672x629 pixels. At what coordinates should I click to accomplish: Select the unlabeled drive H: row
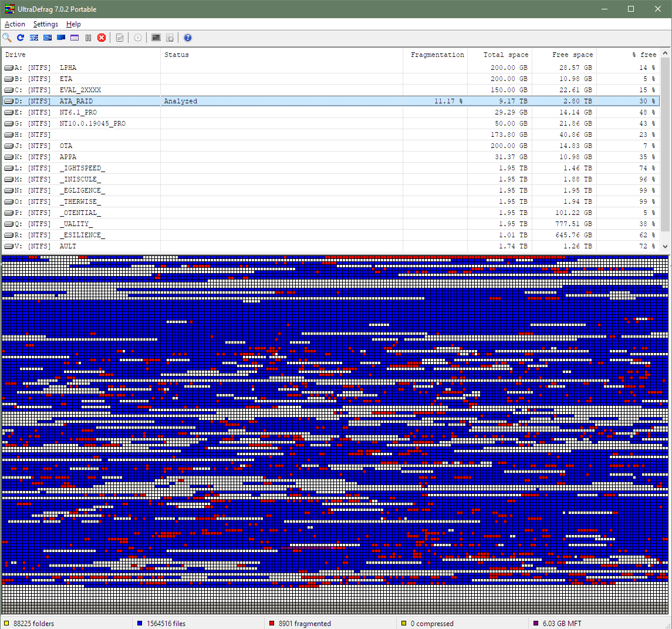331,134
